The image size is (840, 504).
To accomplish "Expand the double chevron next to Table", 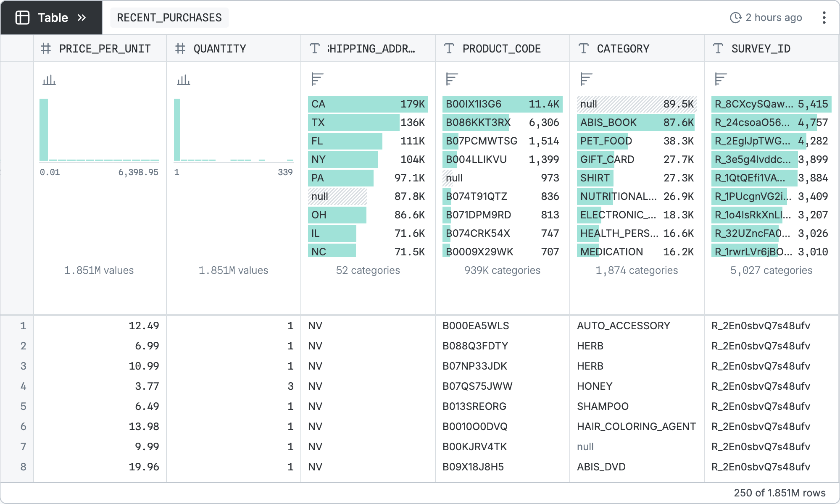I will (x=82, y=18).
